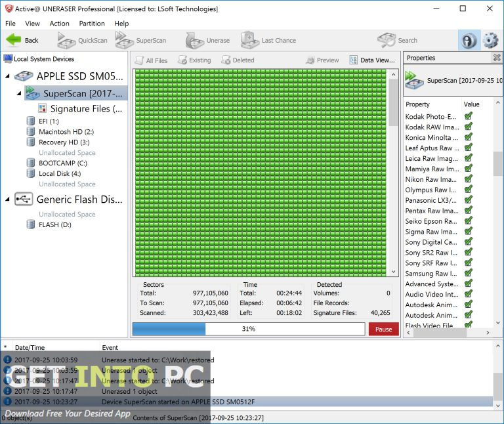Open the settings gear icon
This screenshot has width=504, height=424.
(491, 41)
